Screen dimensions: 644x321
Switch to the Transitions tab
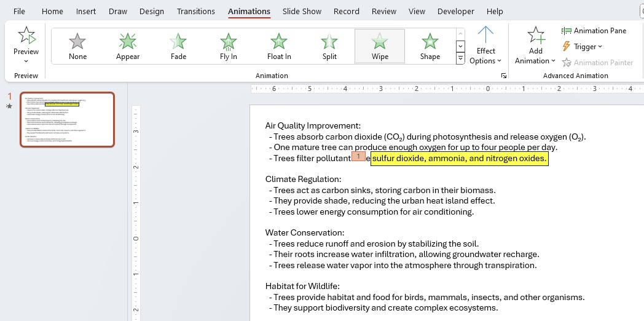(196, 12)
